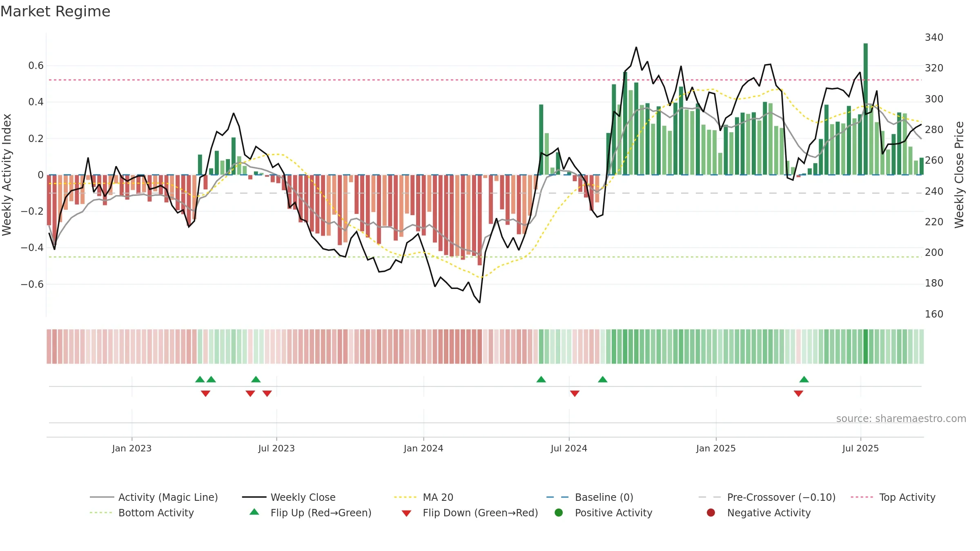
Task: Click the Weekly Close Price axis title
Action: coord(959,175)
